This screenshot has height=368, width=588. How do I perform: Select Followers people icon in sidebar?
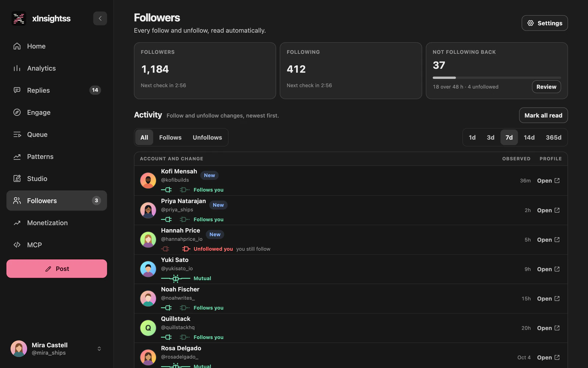[17, 201]
